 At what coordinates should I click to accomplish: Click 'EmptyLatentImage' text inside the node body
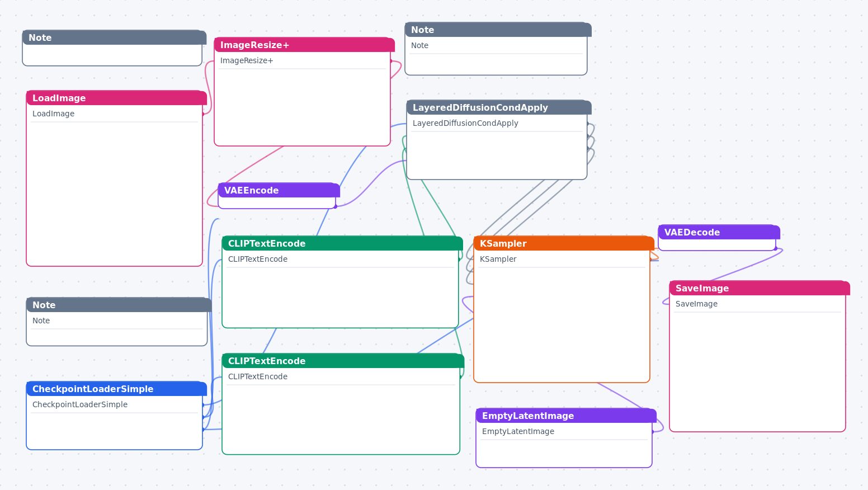(518, 431)
